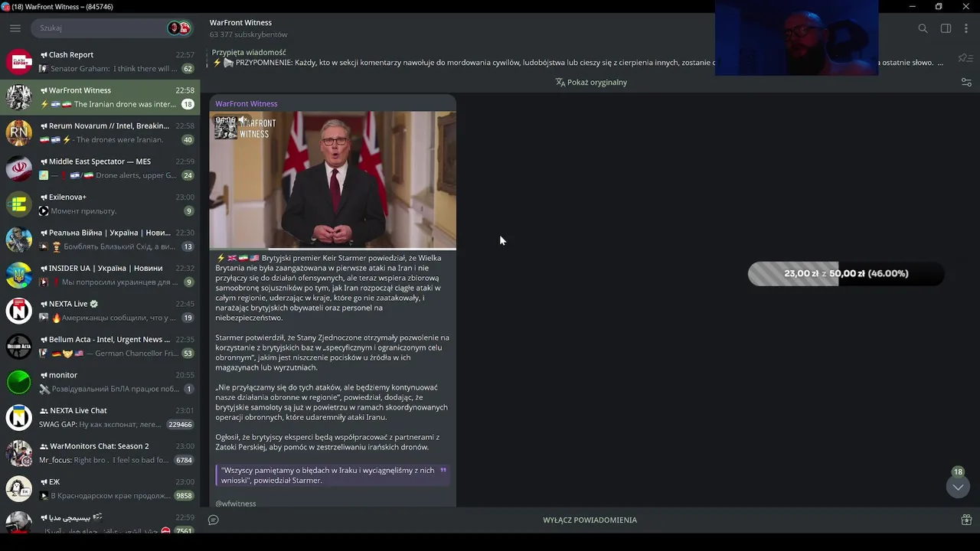
Task: Select the WarFront Witness chat in list
Action: coord(100,97)
